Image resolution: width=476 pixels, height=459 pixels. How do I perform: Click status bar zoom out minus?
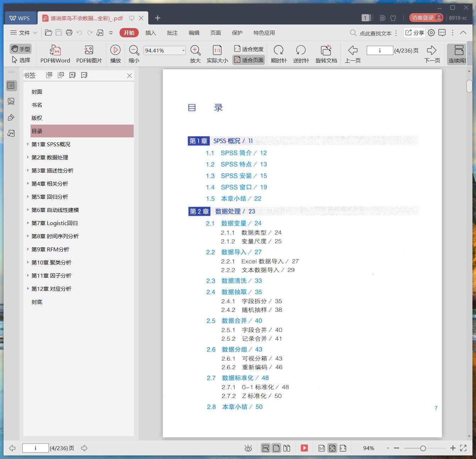point(397,448)
